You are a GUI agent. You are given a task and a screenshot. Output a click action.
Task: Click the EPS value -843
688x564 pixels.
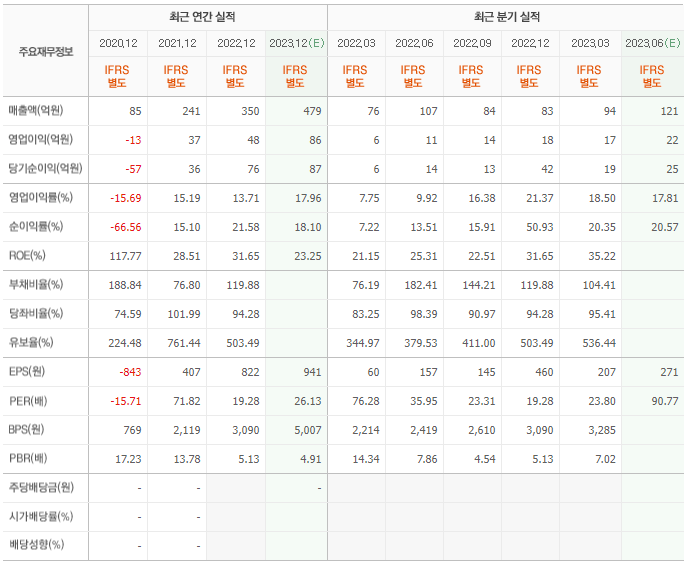tap(130, 372)
